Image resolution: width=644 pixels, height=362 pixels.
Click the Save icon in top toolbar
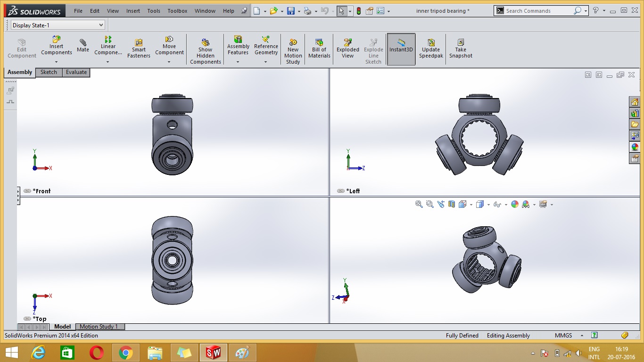click(x=291, y=11)
